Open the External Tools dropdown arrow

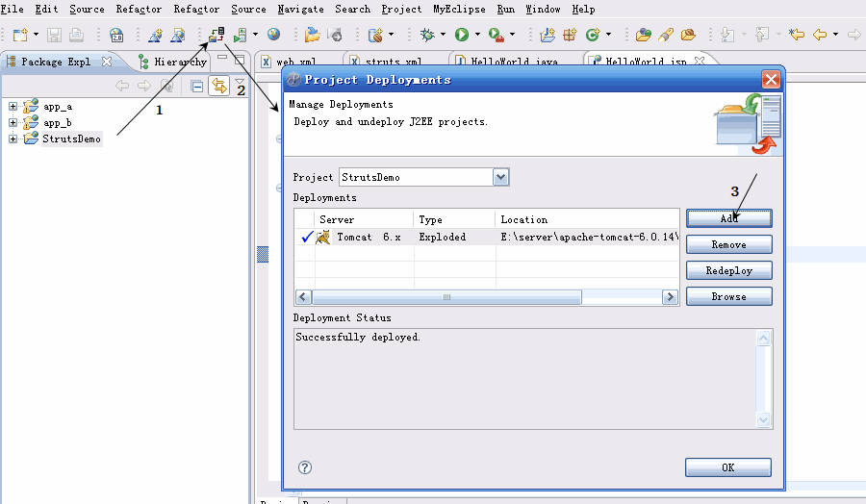(x=512, y=35)
